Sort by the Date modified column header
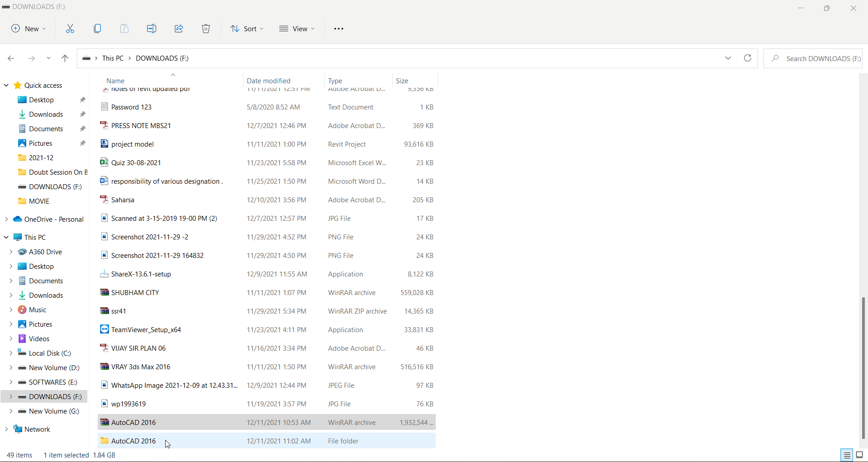This screenshot has height=462, width=868. 268,81
